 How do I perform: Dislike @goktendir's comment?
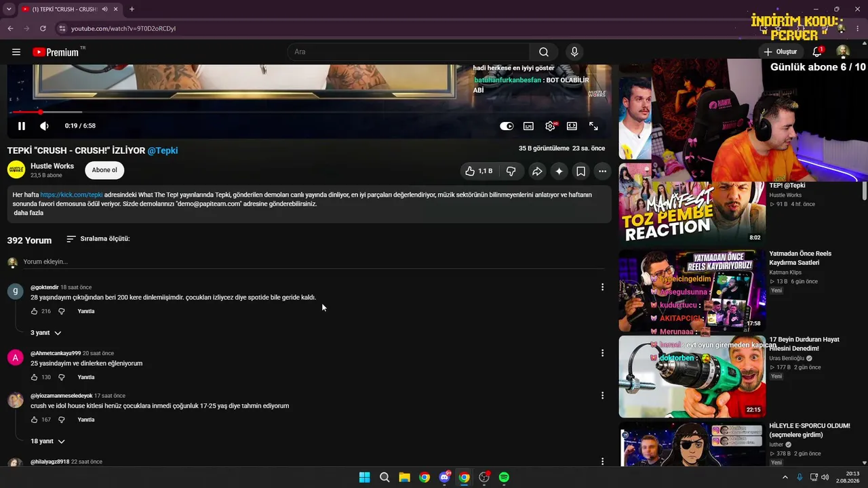(x=62, y=311)
